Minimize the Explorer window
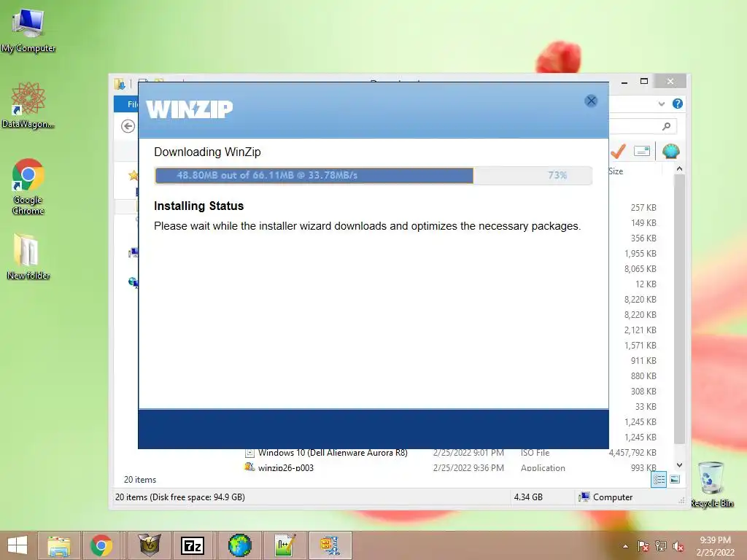The height and width of the screenshot is (560, 747). [624, 82]
